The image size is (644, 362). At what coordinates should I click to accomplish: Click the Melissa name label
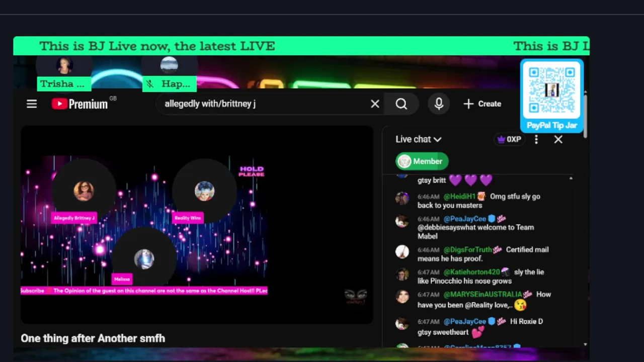pos(122,279)
